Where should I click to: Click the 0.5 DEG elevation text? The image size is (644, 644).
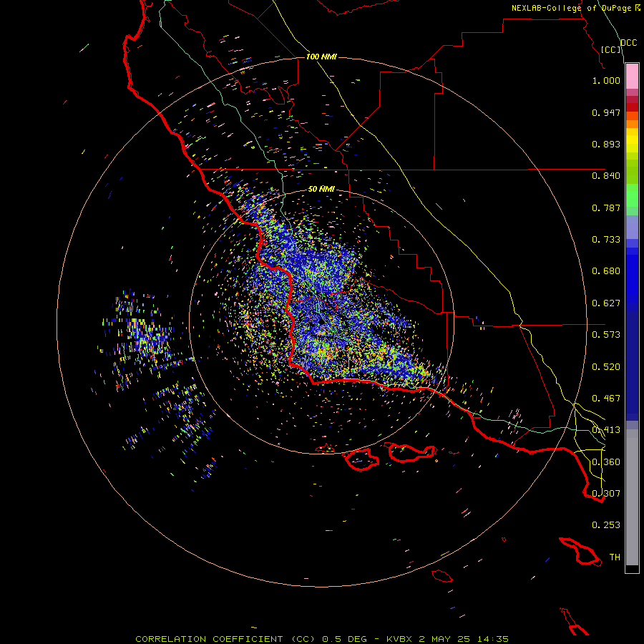344,639
